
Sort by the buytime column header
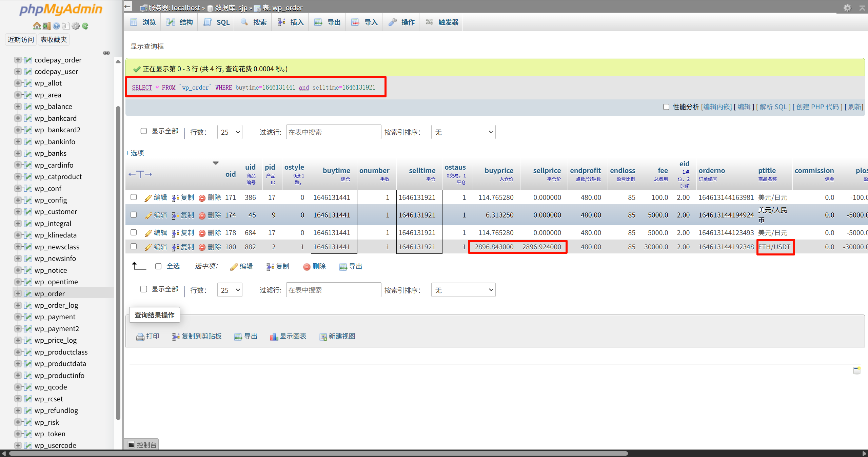pyautogui.click(x=336, y=171)
